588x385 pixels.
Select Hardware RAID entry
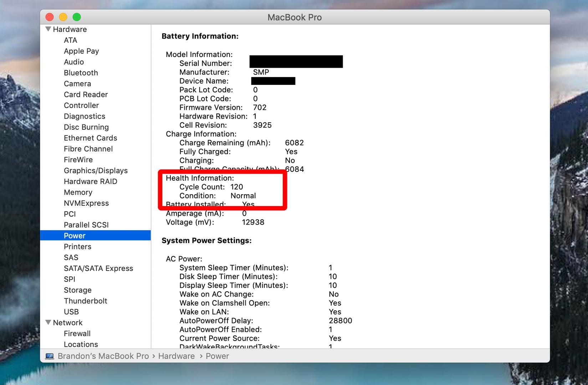(x=90, y=181)
